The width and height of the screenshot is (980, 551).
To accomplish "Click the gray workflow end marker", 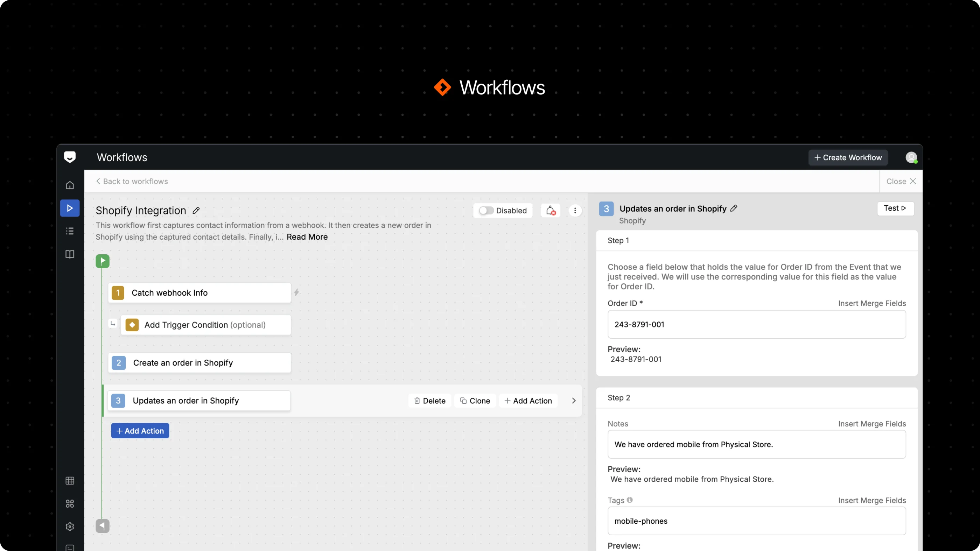I will click(x=102, y=526).
